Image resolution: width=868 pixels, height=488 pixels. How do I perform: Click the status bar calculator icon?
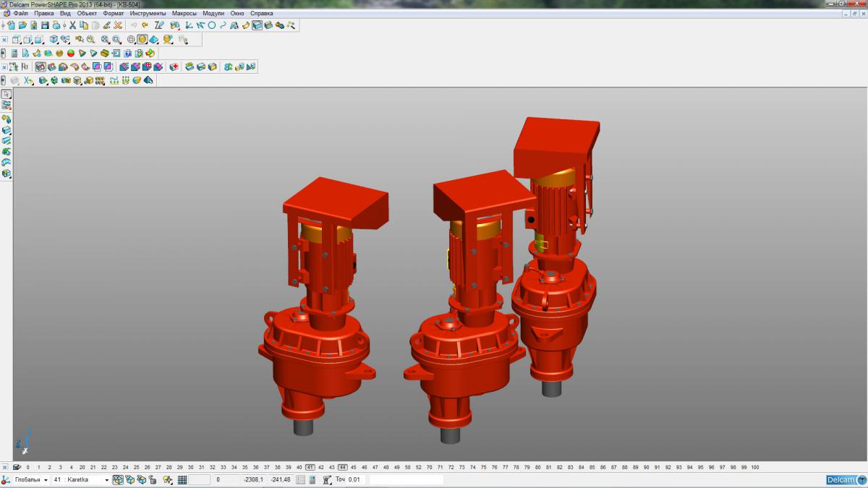(312, 479)
